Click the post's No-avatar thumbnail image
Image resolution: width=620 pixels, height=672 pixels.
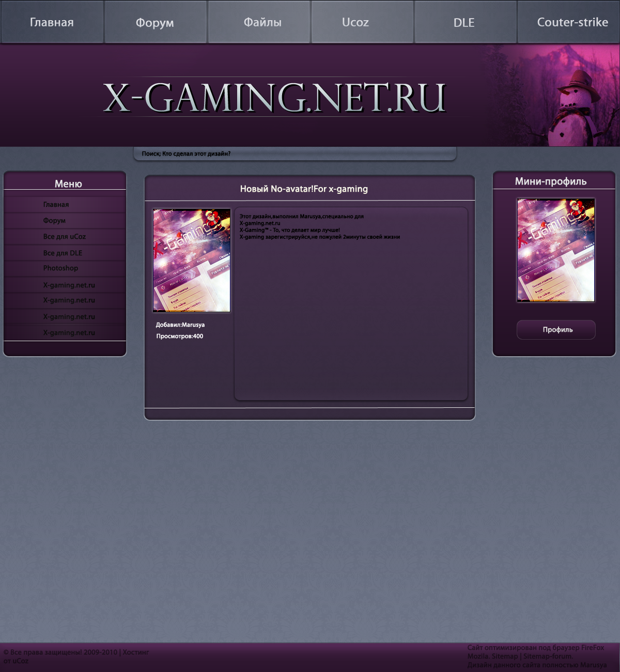192,261
